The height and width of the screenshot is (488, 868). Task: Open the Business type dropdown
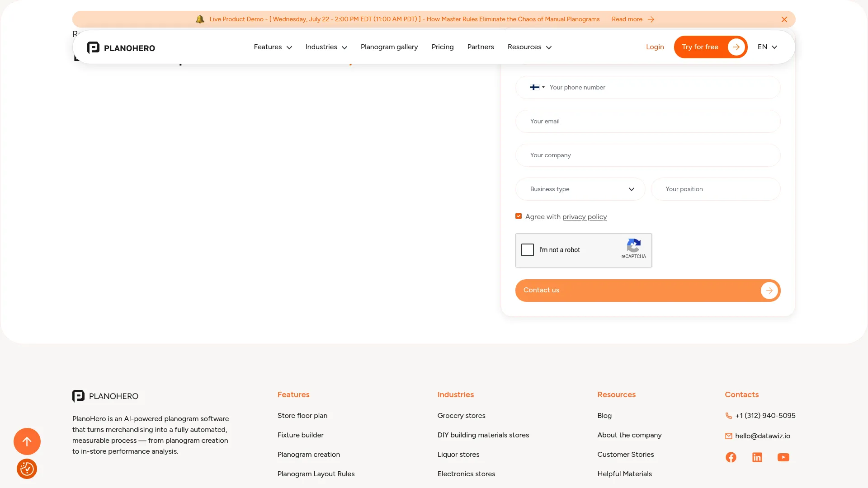pyautogui.click(x=580, y=189)
